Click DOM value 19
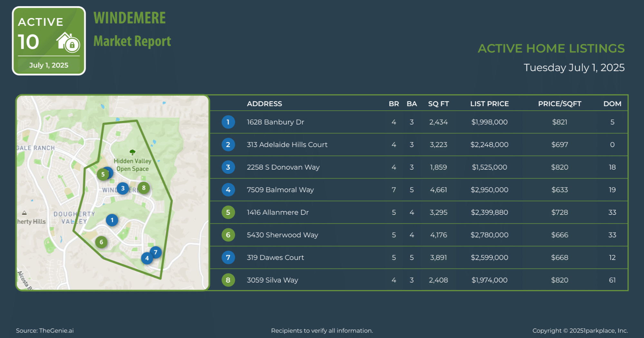 [612, 190]
